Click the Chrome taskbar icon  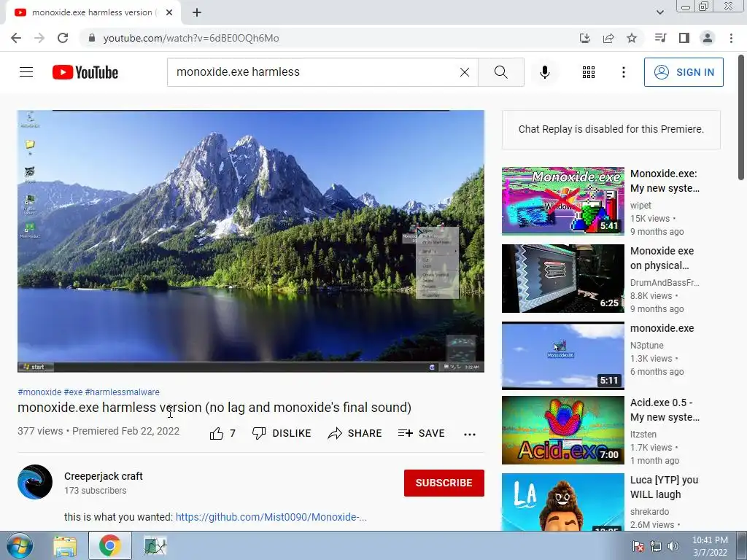tap(109, 545)
